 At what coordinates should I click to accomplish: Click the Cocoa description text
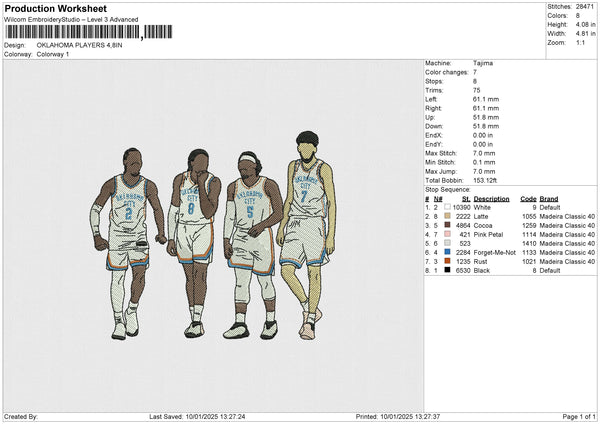click(483, 225)
